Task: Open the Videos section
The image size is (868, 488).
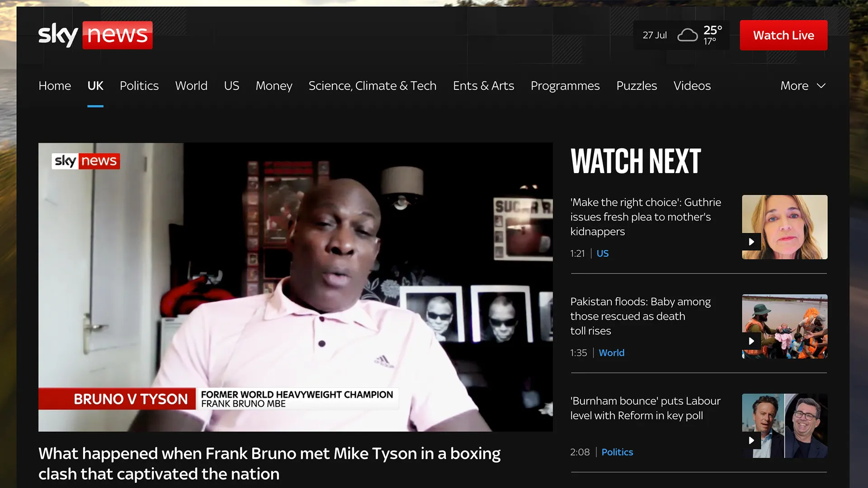Action: 692,86
